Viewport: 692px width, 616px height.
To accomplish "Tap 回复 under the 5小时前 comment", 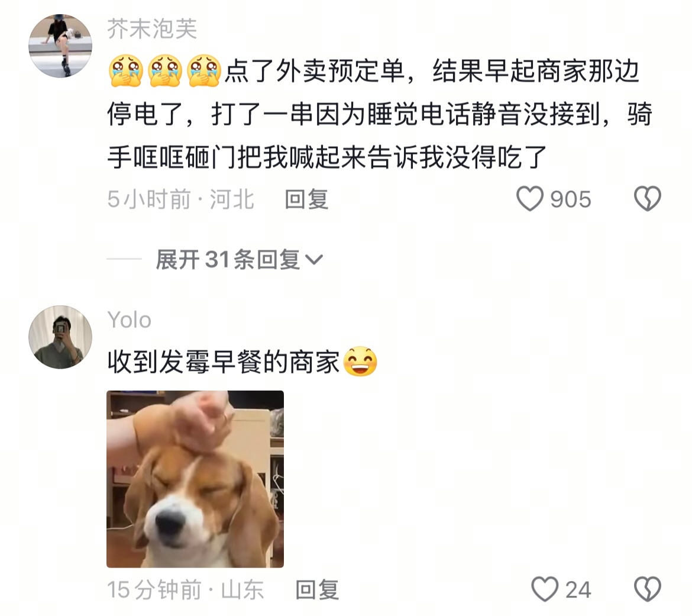I will (x=306, y=199).
